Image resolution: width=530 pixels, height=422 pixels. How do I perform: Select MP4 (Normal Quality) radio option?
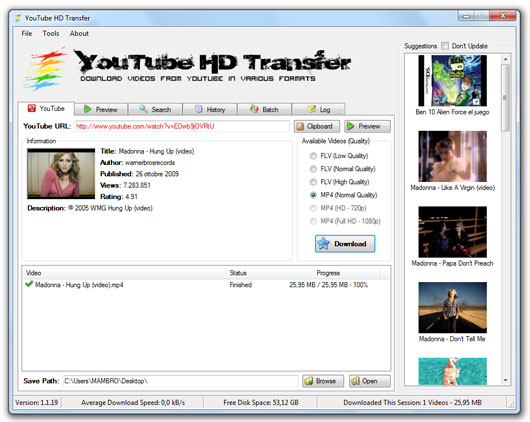click(x=313, y=195)
